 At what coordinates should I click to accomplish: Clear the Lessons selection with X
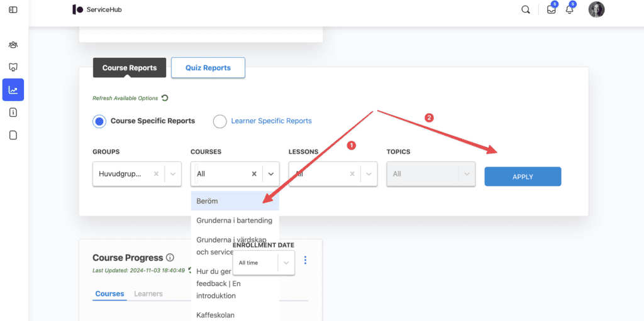click(x=352, y=173)
